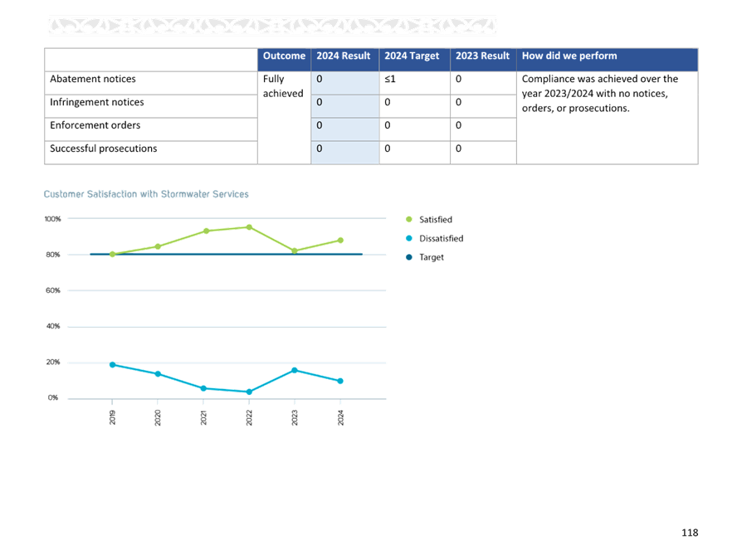This screenshot has width=742, height=560.
Task: Select the 'Infringement notices' row label
Action: tap(97, 102)
